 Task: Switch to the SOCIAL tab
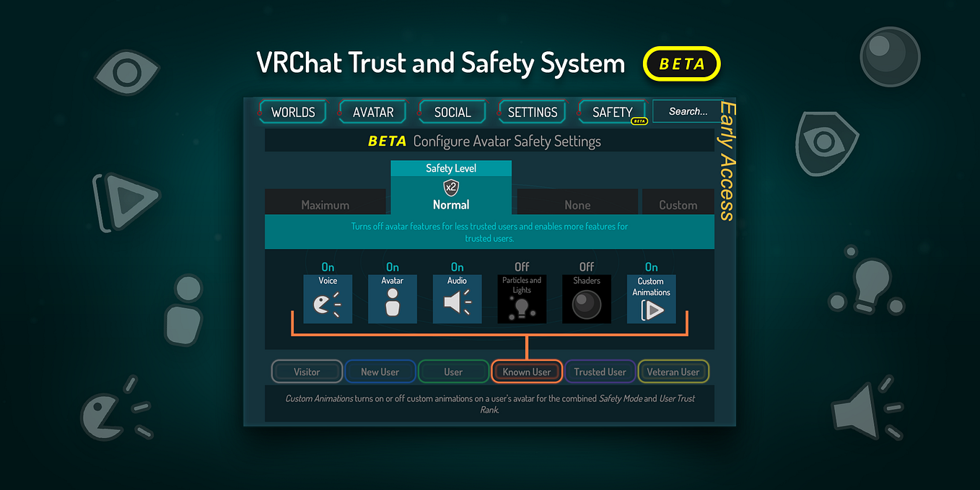pyautogui.click(x=452, y=112)
